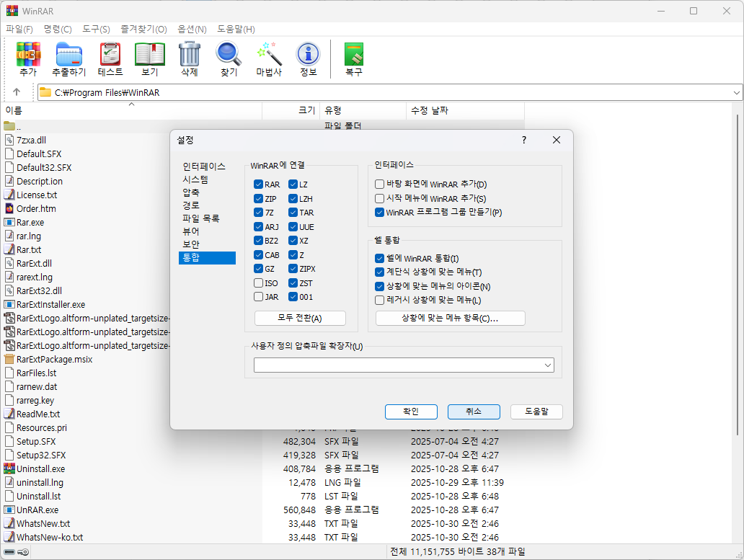The height and width of the screenshot is (560, 744).
Task: Switch to 인터페이스 settings page
Action: click(204, 166)
